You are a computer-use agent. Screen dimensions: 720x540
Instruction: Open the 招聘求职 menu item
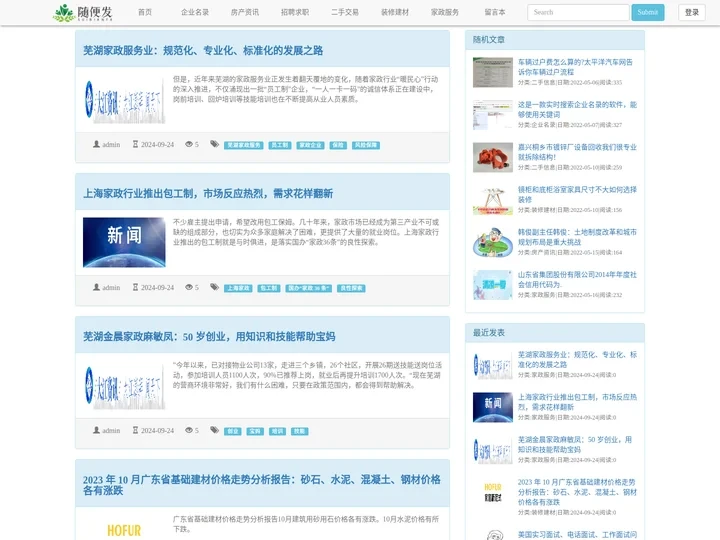(x=295, y=12)
